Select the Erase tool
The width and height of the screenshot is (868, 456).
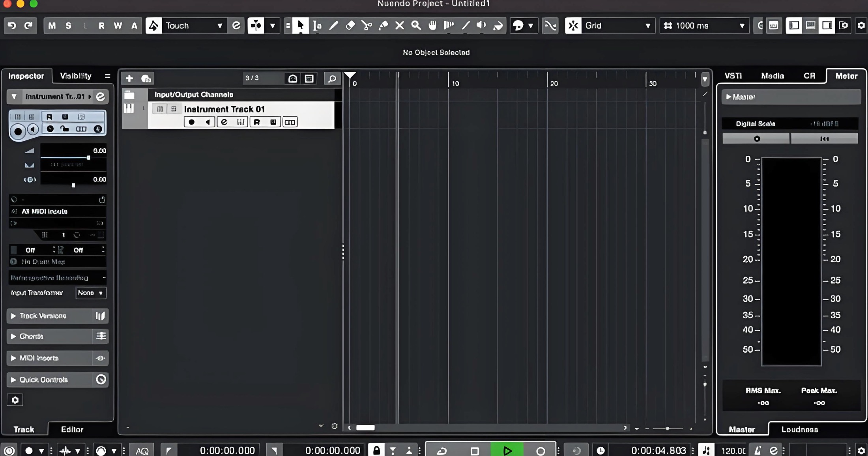tap(350, 26)
